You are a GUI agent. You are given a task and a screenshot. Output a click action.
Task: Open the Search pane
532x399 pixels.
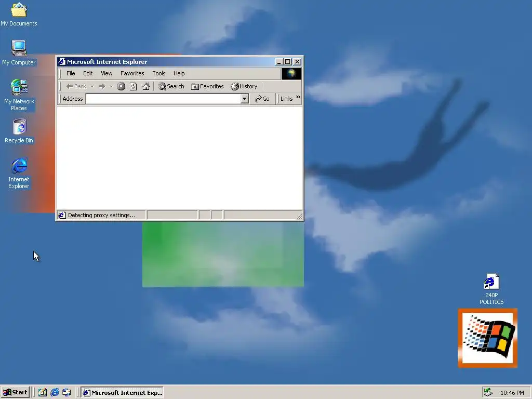click(171, 86)
